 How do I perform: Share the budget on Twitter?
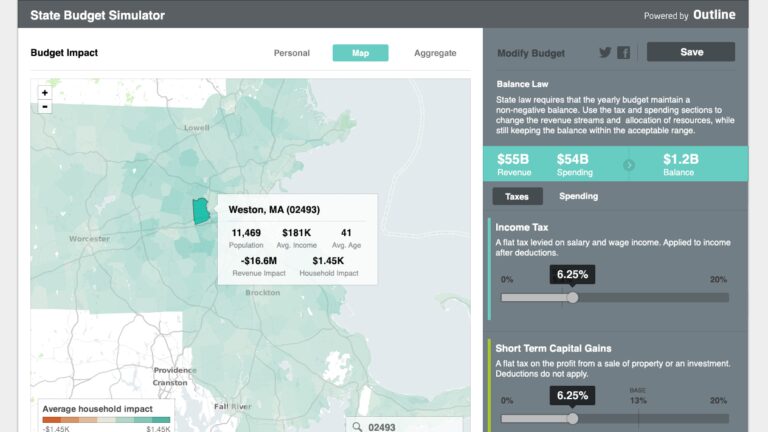click(x=605, y=53)
